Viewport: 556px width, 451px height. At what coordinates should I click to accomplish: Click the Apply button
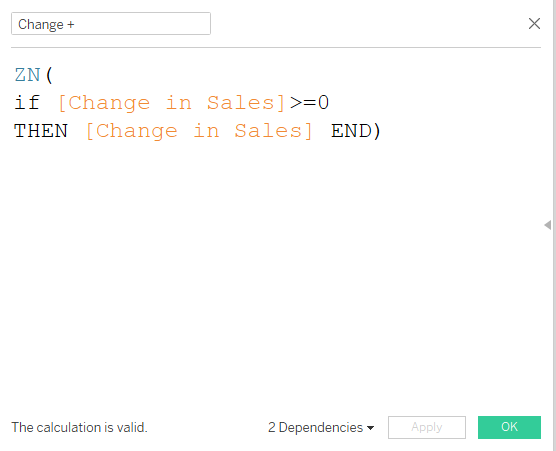tap(427, 427)
